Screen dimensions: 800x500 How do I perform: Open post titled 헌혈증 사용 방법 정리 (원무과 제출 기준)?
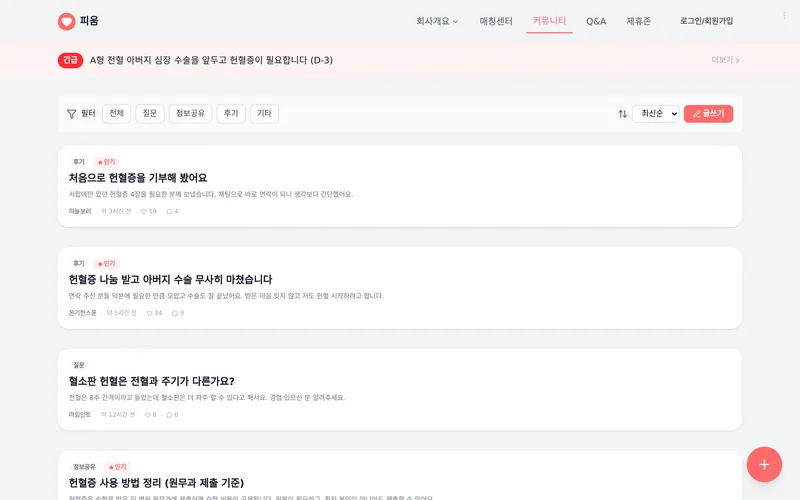click(x=156, y=483)
